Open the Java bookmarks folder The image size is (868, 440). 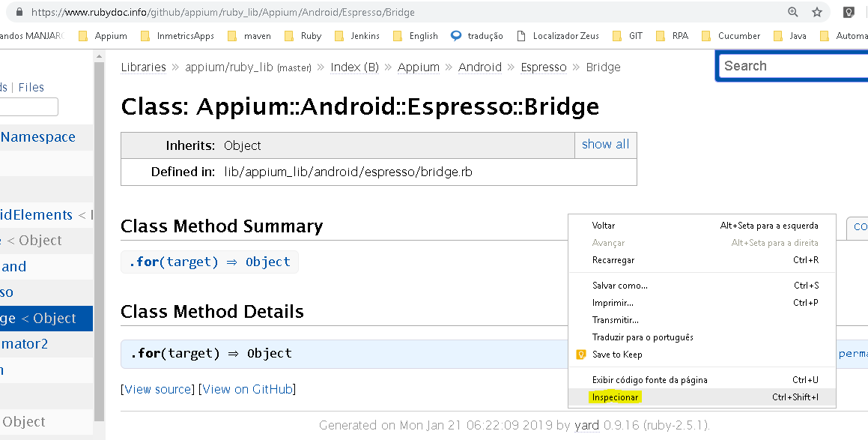[790, 36]
